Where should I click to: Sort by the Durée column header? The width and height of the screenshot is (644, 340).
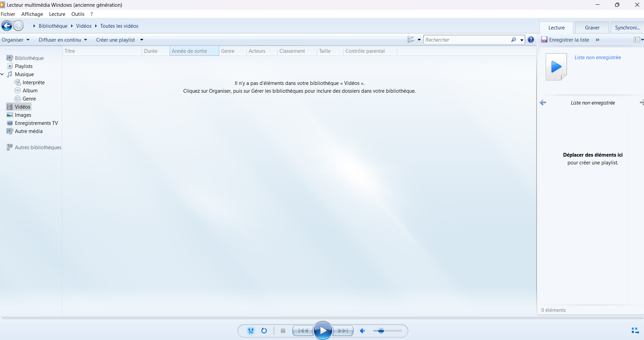pos(155,51)
